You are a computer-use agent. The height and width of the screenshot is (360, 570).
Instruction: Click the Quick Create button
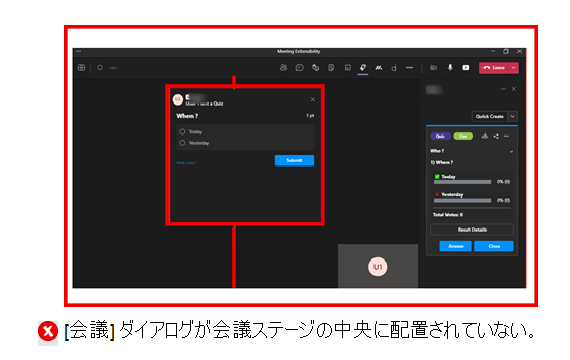[x=490, y=116]
